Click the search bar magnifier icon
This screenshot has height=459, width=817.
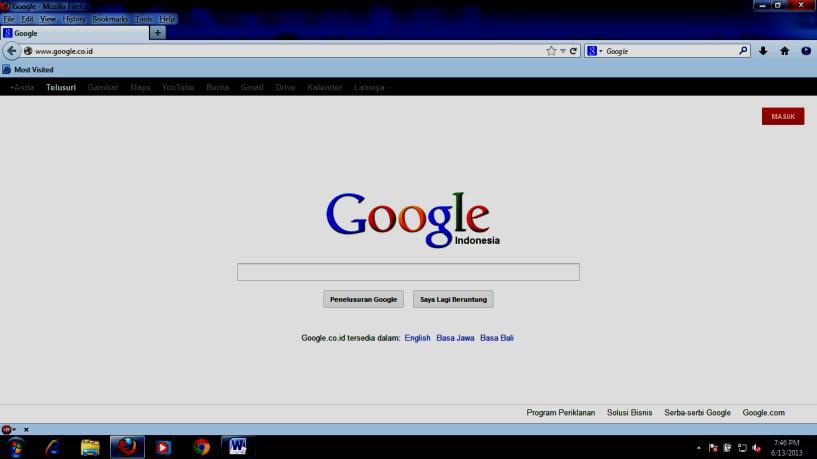743,51
